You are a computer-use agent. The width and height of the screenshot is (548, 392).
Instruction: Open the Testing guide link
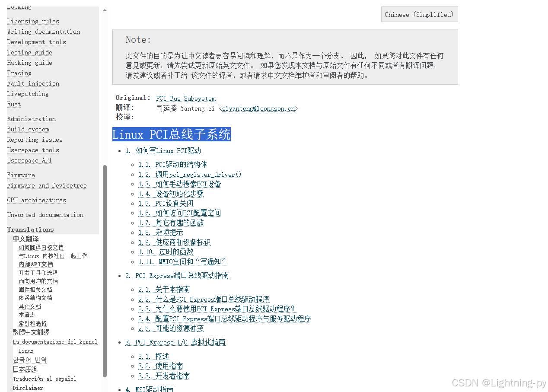[29, 52]
